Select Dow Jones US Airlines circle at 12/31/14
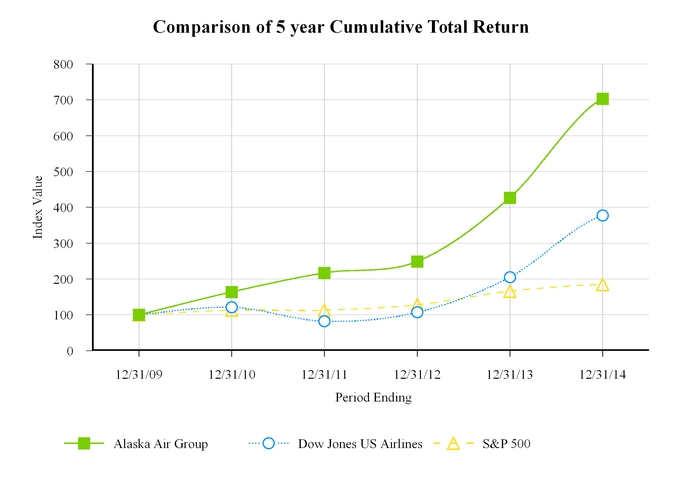The width and height of the screenshot is (682, 480). coord(602,215)
